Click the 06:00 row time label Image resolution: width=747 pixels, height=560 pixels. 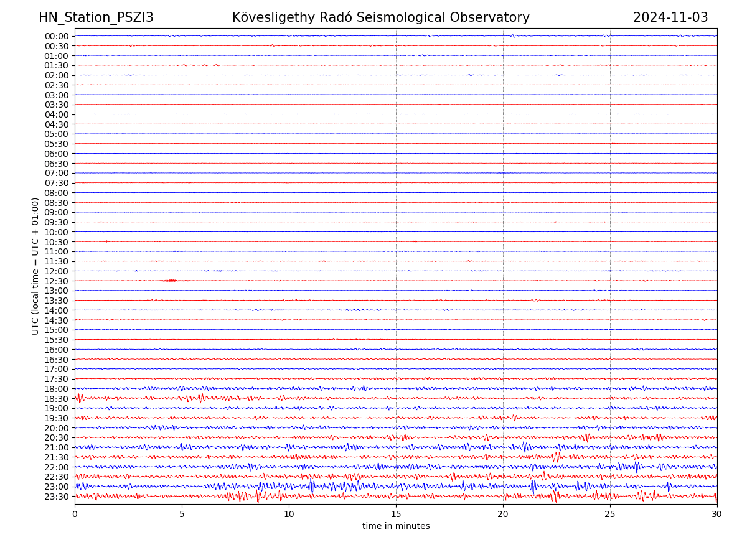[57, 154]
